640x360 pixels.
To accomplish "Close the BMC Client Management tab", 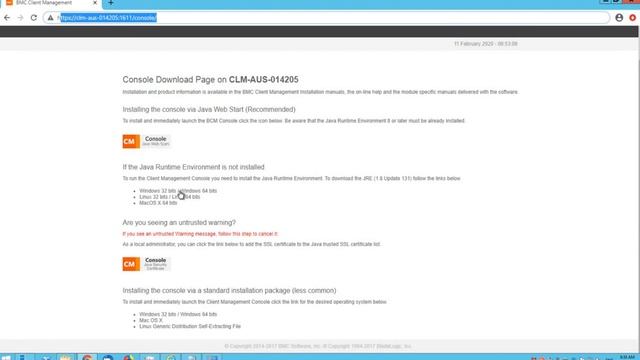I will point(95,3).
